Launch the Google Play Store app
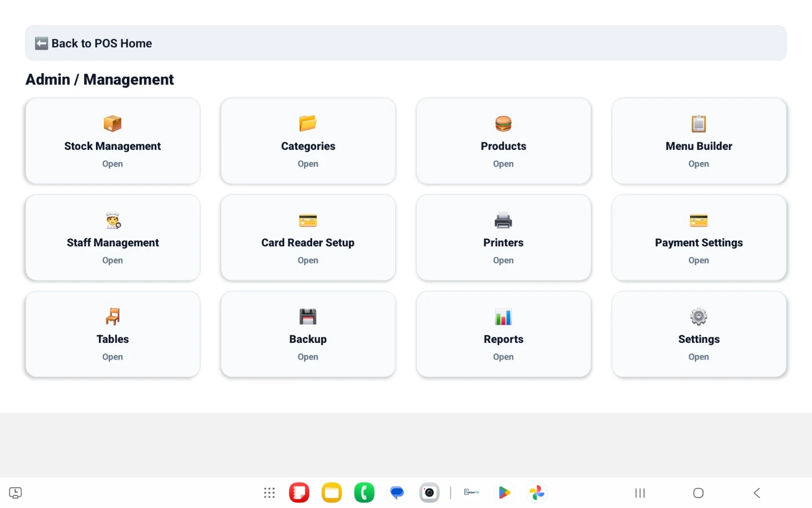Screen dimensions: 812x508 504,493
